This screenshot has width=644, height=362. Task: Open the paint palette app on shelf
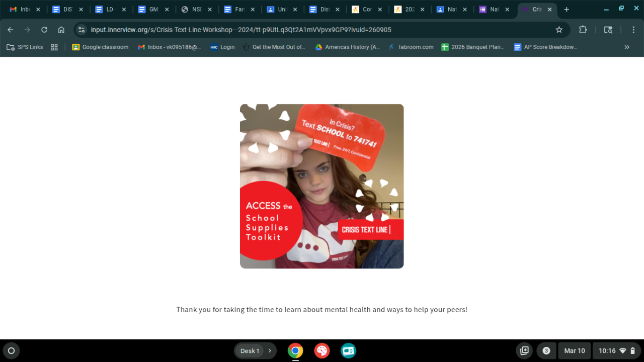pyautogui.click(x=322, y=351)
